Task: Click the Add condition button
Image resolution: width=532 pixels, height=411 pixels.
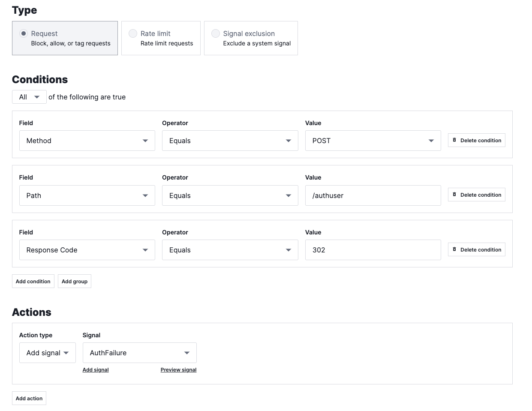Action: point(33,282)
